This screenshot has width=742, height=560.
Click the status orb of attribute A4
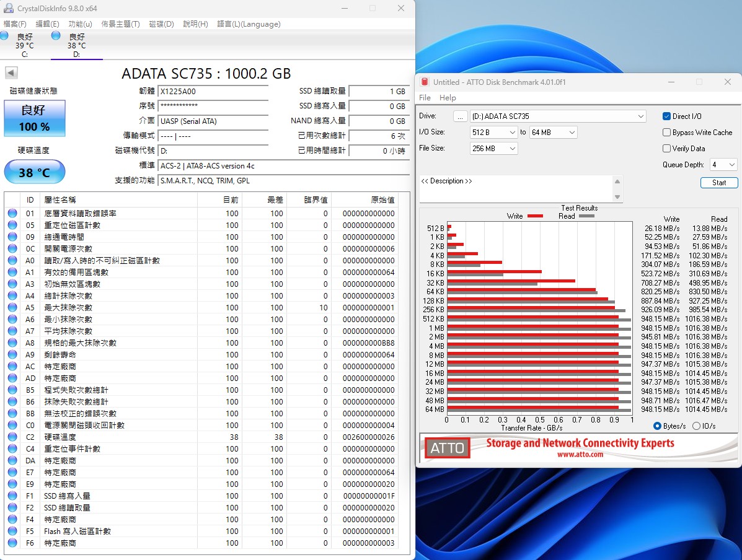coord(12,295)
